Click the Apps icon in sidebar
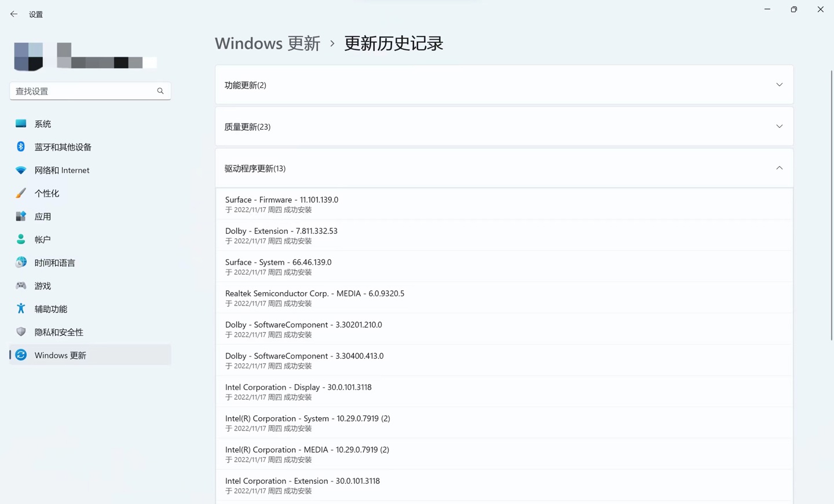This screenshot has height=504, width=834. [x=21, y=216]
